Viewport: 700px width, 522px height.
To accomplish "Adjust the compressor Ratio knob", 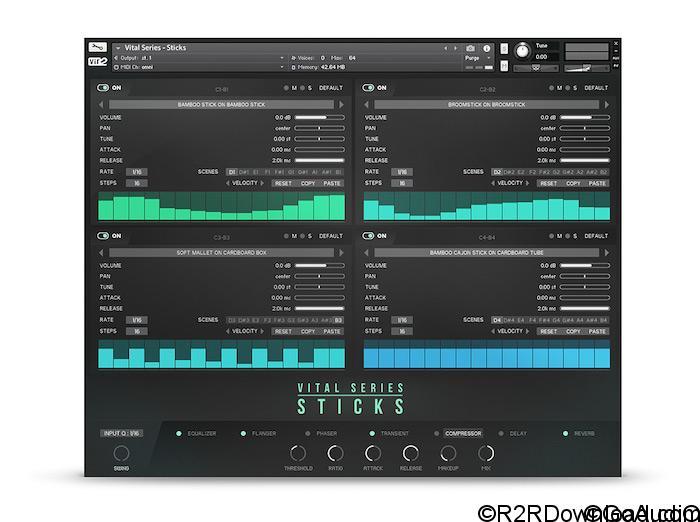I will pyautogui.click(x=335, y=453).
